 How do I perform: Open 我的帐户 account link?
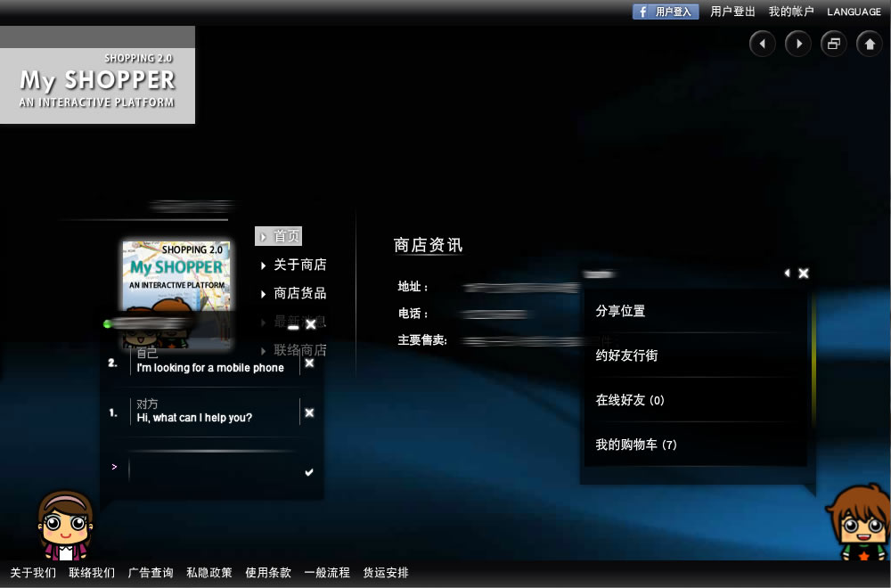791,12
